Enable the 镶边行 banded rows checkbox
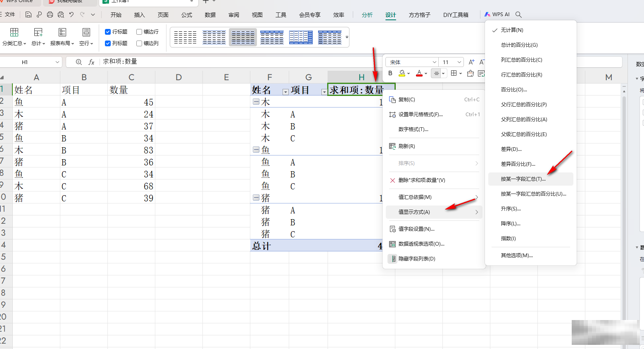This screenshot has width=644, height=349. point(139,32)
